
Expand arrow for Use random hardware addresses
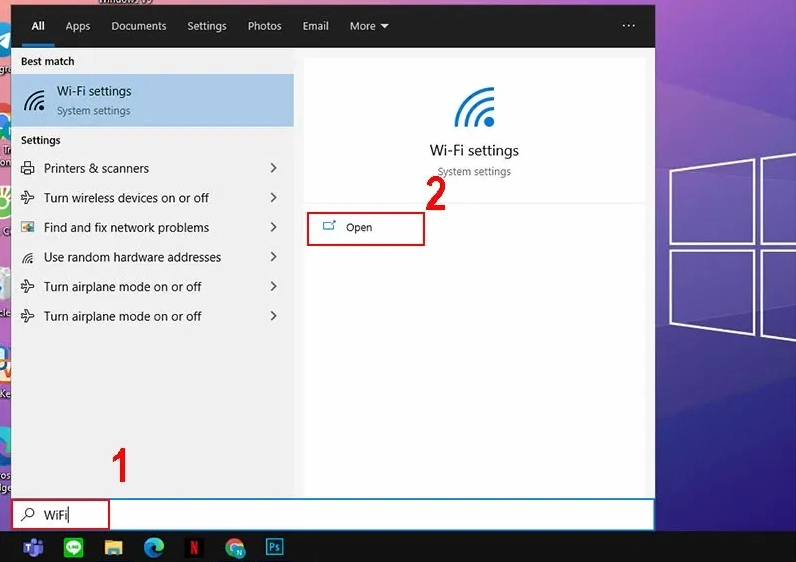(274, 257)
